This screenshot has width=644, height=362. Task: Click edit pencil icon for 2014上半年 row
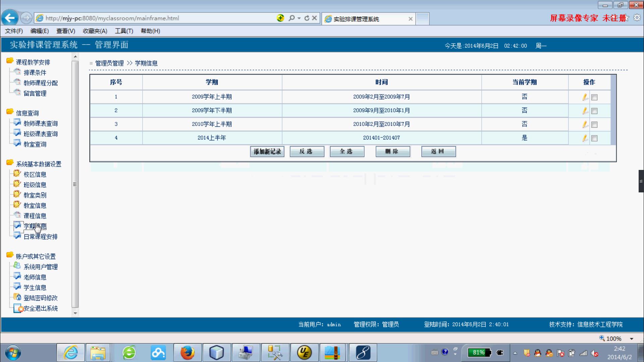coord(585,138)
